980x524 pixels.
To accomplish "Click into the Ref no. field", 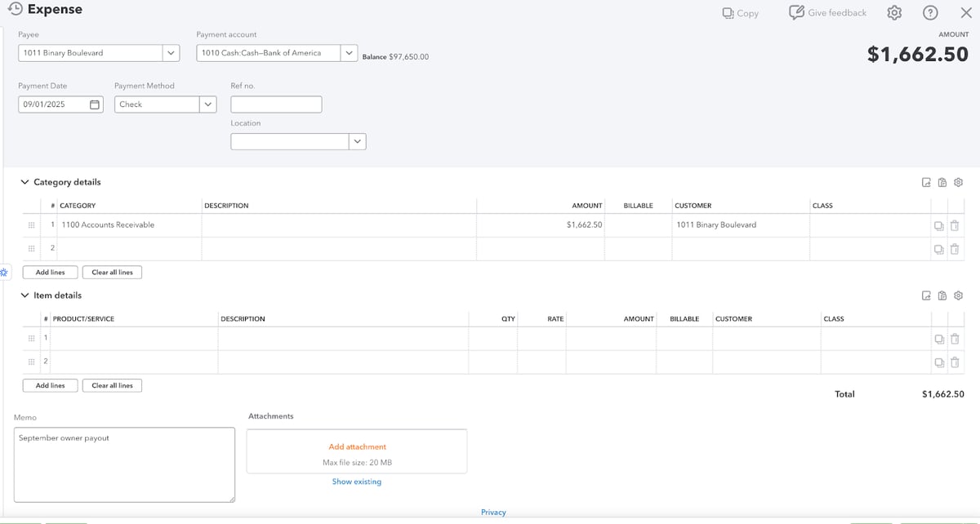I will 276,104.
